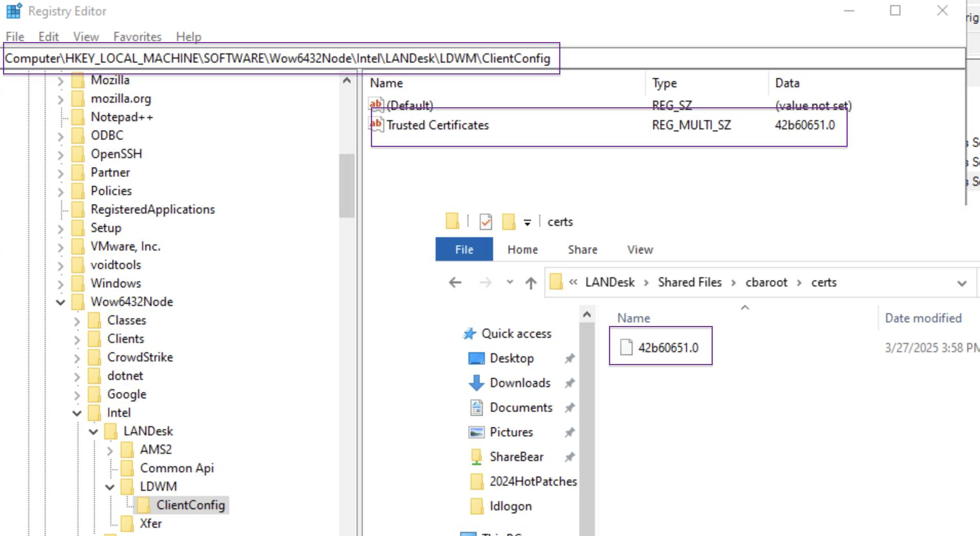Click the Registry Editor icon in title bar
This screenshot has height=536, width=980.
13,10
